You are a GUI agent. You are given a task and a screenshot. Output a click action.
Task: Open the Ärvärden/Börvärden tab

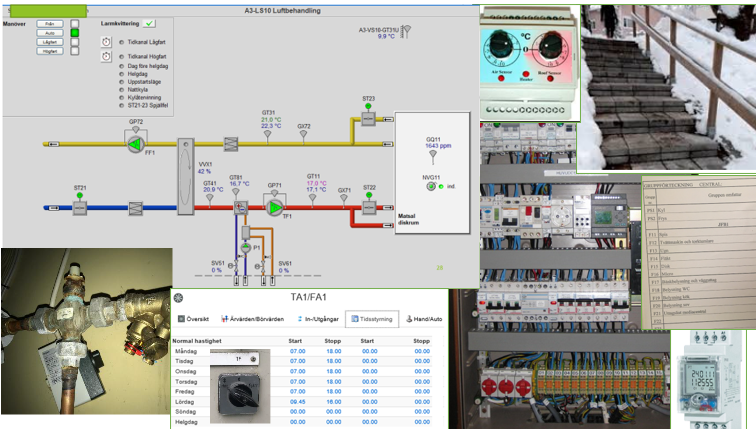tap(252, 319)
